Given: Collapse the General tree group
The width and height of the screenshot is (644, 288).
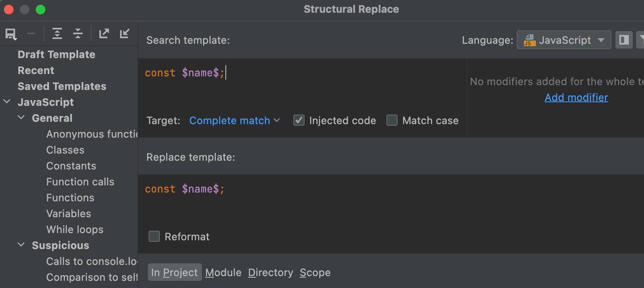Looking at the screenshot, I should click(x=21, y=118).
